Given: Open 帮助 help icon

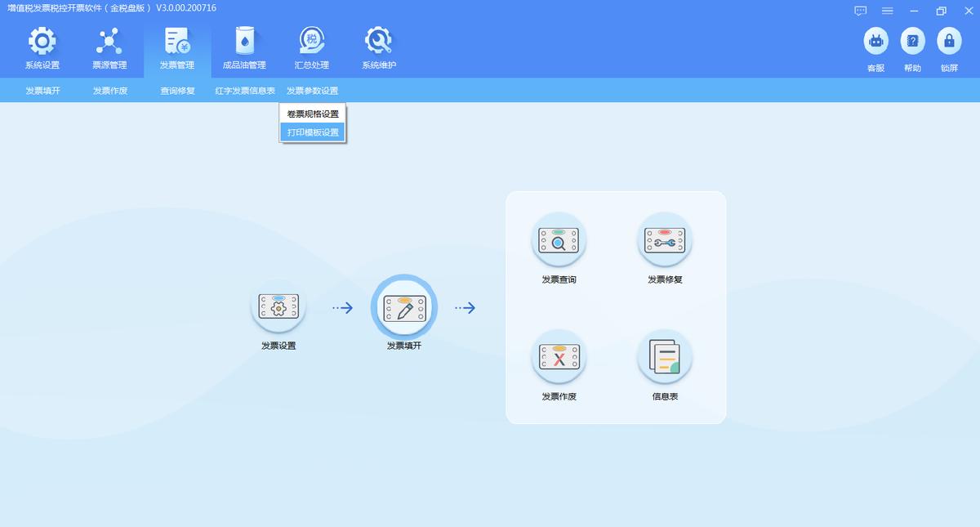Looking at the screenshot, I should pyautogui.click(x=912, y=41).
